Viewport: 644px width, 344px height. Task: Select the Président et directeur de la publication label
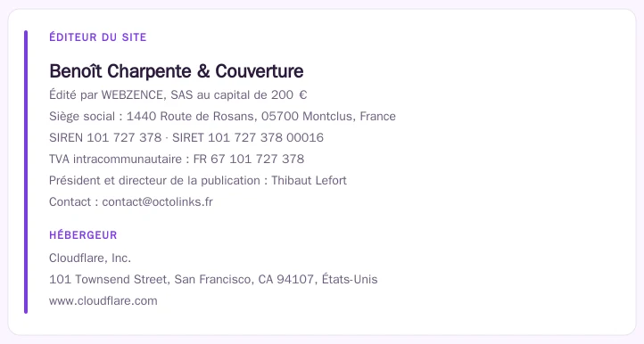coord(154,180)
